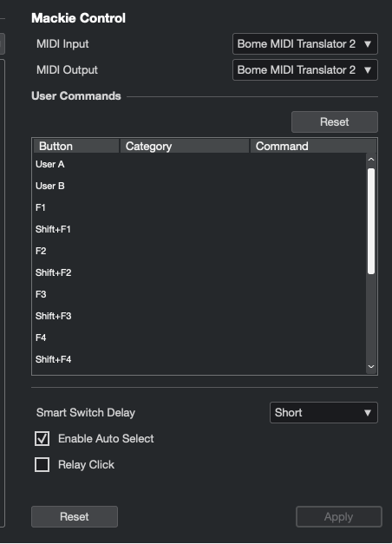Click the User Commands Reset button
Image resolution: width=392 pixels, height=544 pixels.
pos(335,121)
